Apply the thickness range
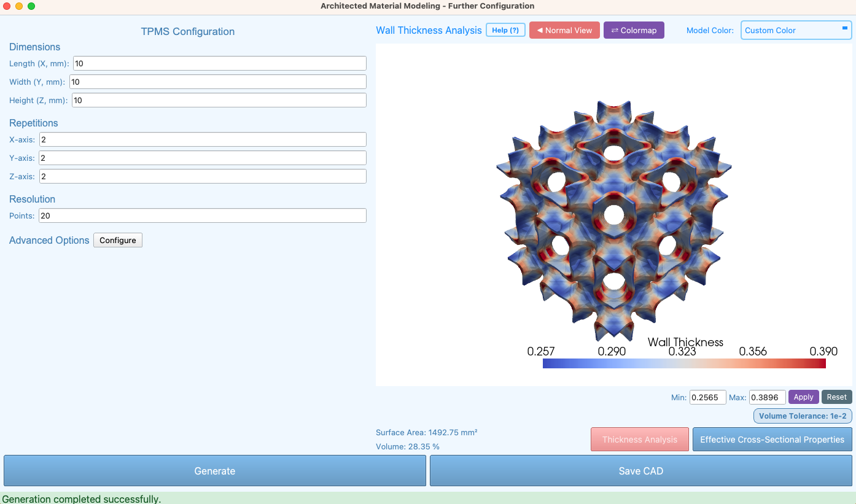 pos(804,397)
